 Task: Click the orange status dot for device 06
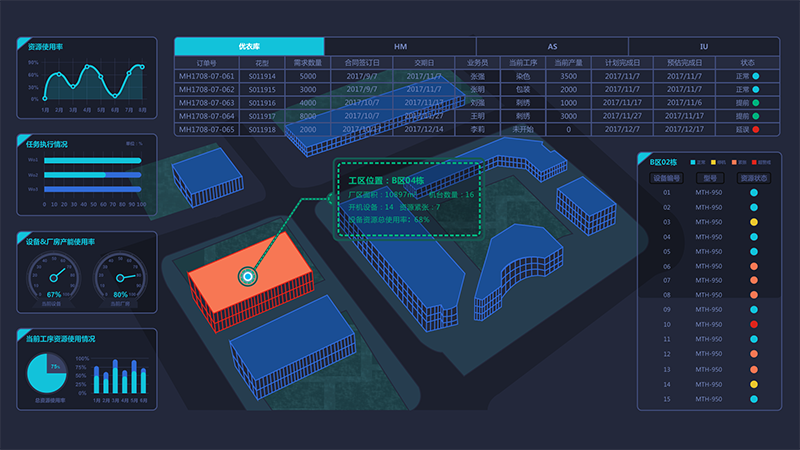754,266
